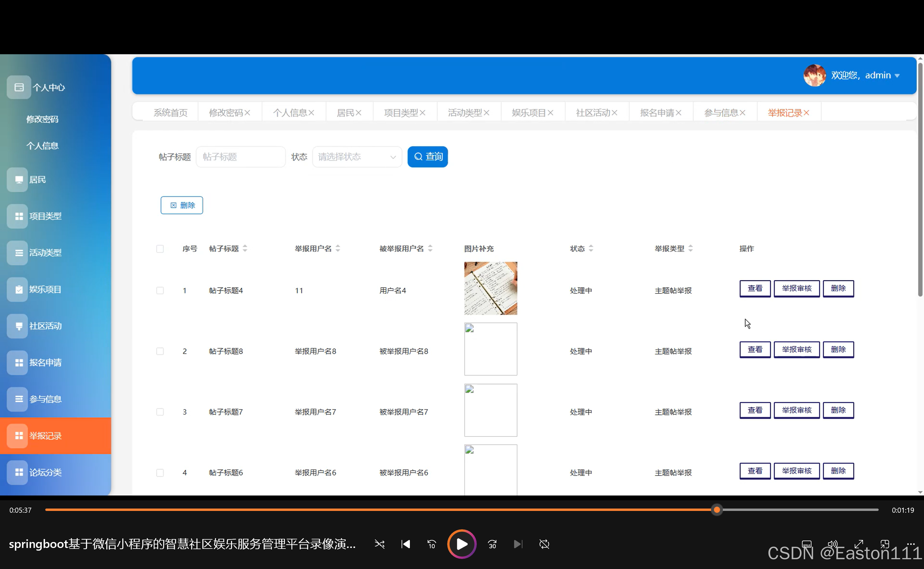The image size is (924, 569).
Task: Click 查看 for 帖子标题4 row
Action: (x=755, y=289)
